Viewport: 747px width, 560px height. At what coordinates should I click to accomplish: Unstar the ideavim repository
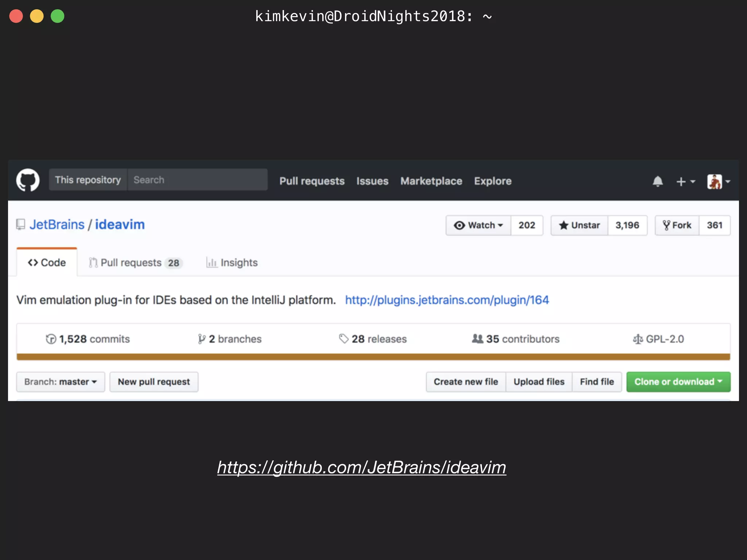pyautogui.click(x=579, y=225)
